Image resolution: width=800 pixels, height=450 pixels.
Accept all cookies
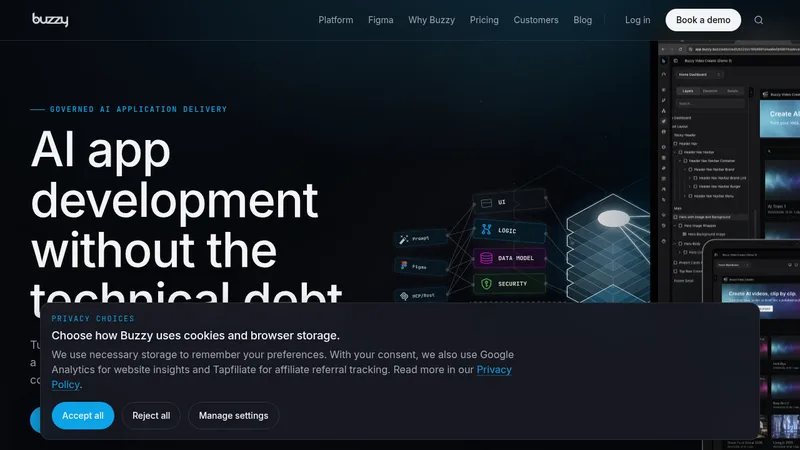point(83,415)
